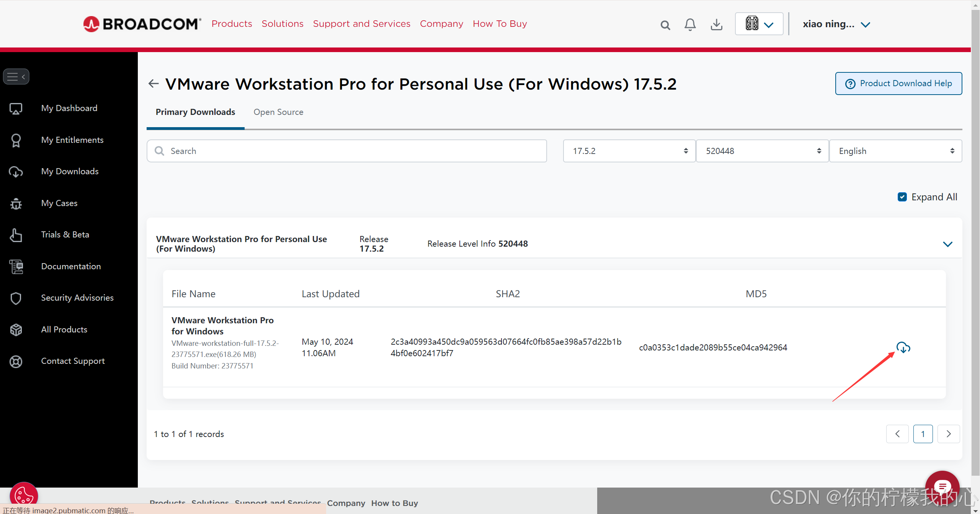The image size is (980, 514).
Task: Open the Company top menu
Action: click(x=441, y=24)
